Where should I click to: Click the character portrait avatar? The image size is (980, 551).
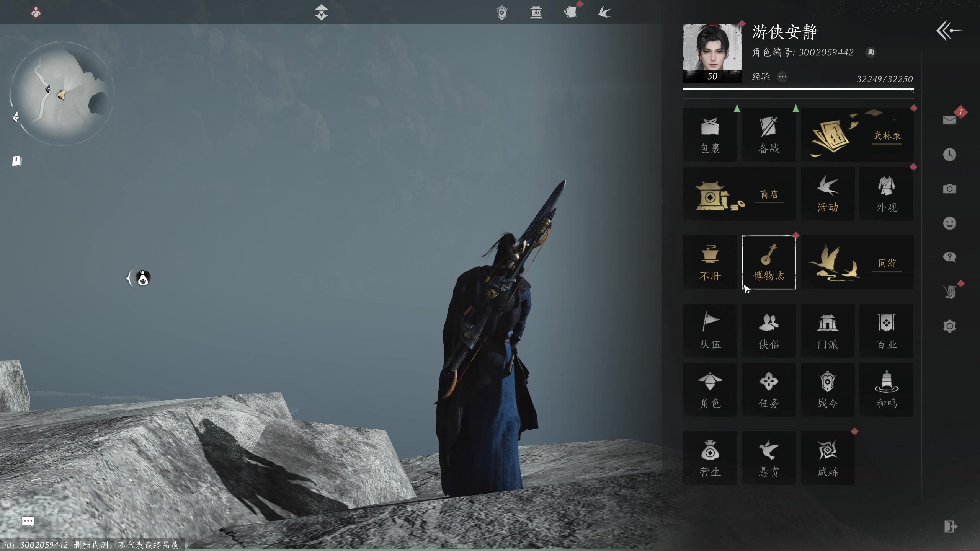712,52
